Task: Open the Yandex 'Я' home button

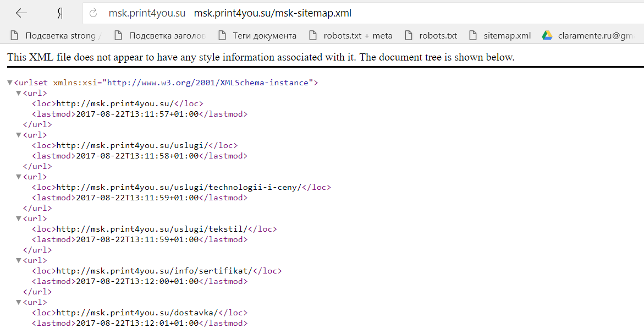Action: (60, 14)
